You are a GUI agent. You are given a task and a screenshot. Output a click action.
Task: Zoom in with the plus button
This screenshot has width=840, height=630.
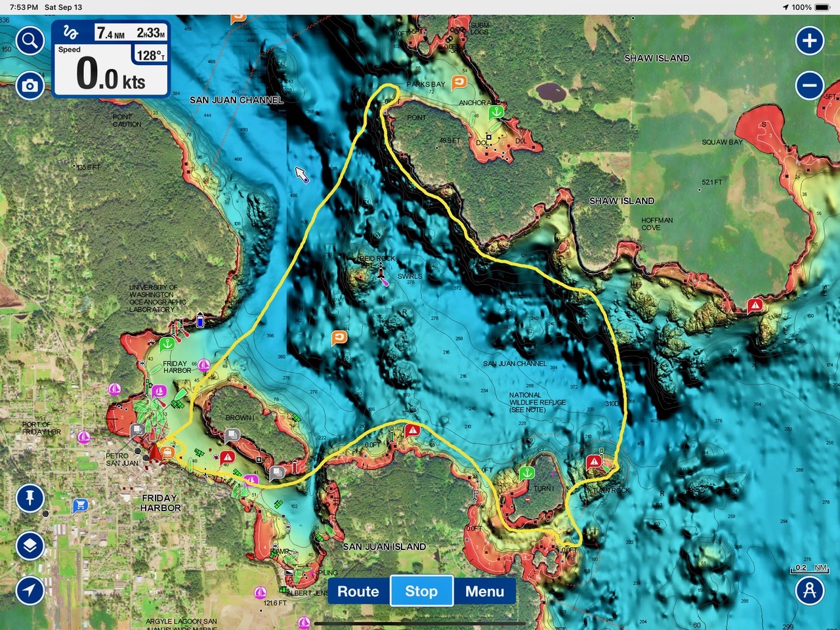(x=809, y=41)
